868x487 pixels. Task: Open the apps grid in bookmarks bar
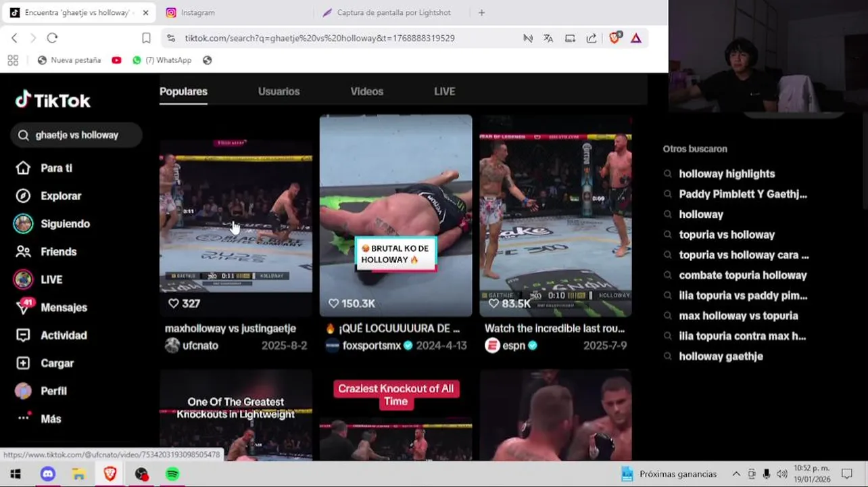click(13, 60)
